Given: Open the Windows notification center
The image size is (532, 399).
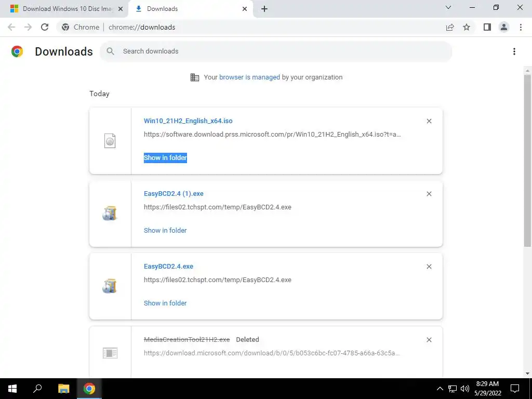Looking at the screenshot, I should pyautogui.click(x=515, y=389).
